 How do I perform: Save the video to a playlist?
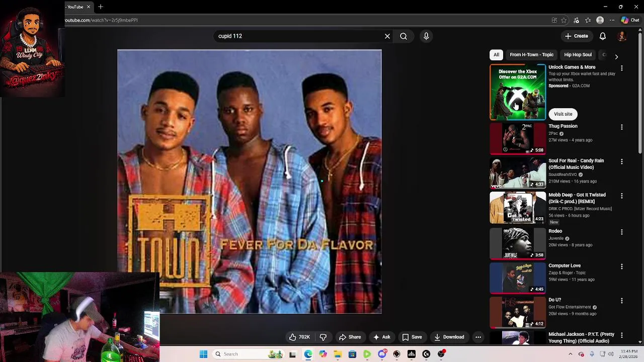click(x=412, y=337)
